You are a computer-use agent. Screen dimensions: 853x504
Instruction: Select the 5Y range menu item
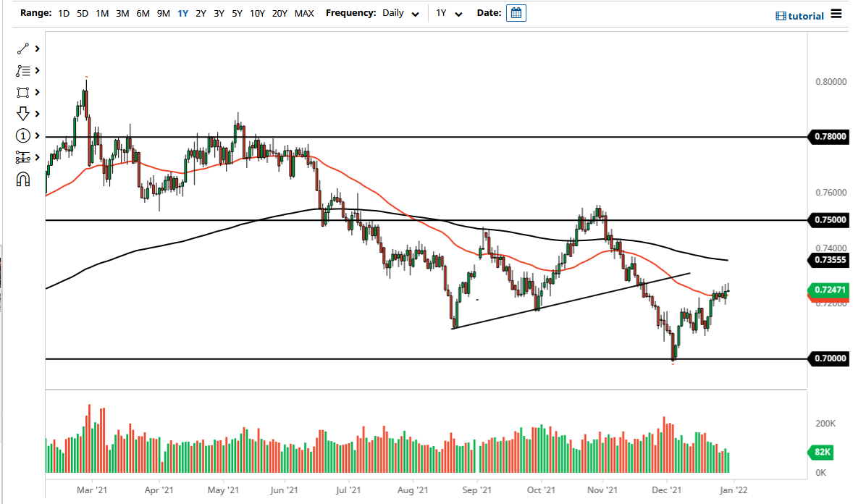236,13
